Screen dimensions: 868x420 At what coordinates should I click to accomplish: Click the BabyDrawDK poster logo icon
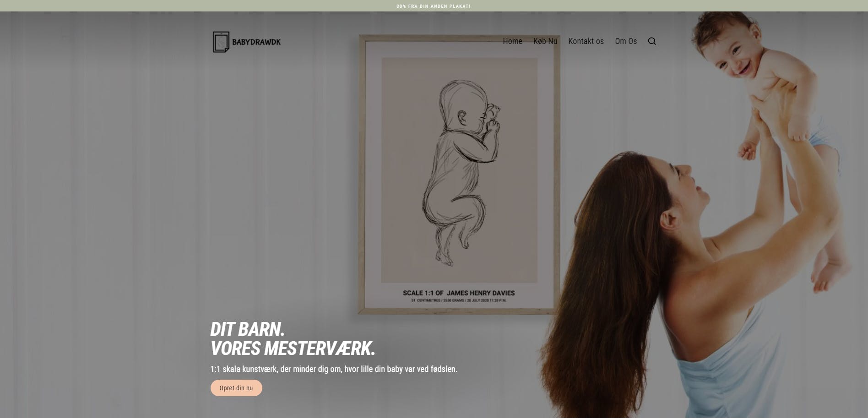tap(221, 42)
